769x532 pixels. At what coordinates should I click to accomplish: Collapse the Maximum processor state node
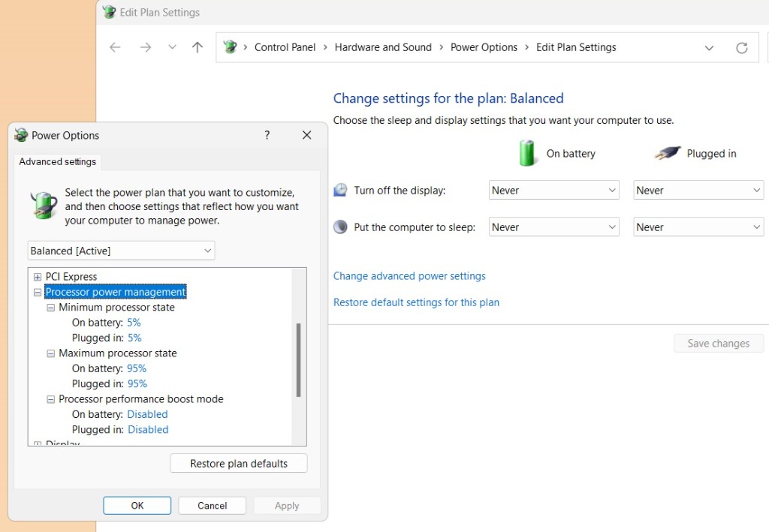(51, 353)
